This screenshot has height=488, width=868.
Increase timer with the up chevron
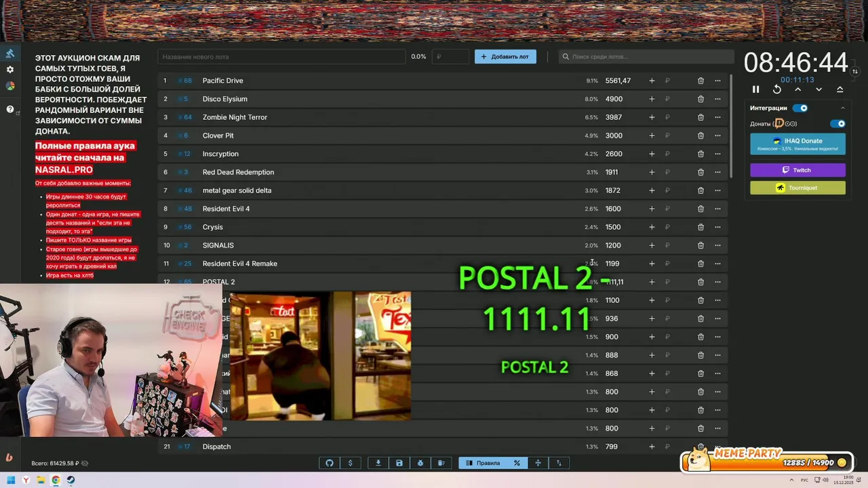[798, 89]
